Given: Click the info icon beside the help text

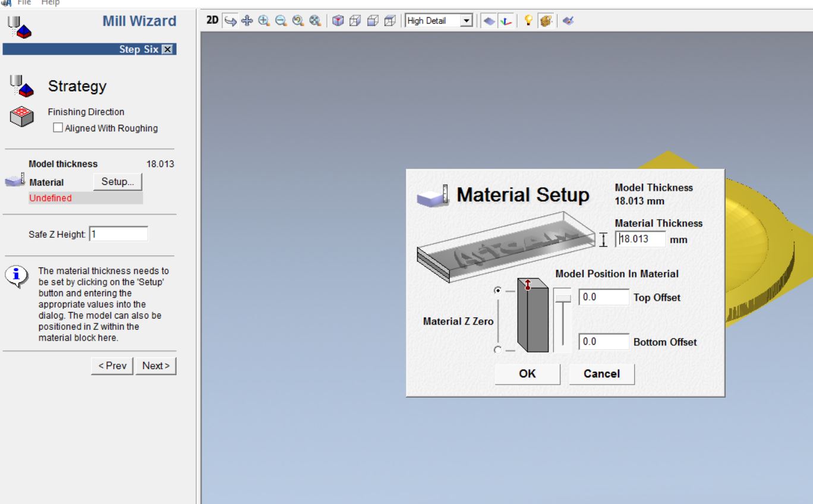Looking at the screenshot, I should pos(17,275).
